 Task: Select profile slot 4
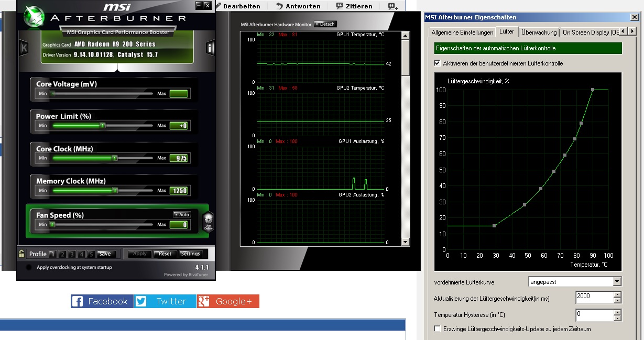point(82,254)
